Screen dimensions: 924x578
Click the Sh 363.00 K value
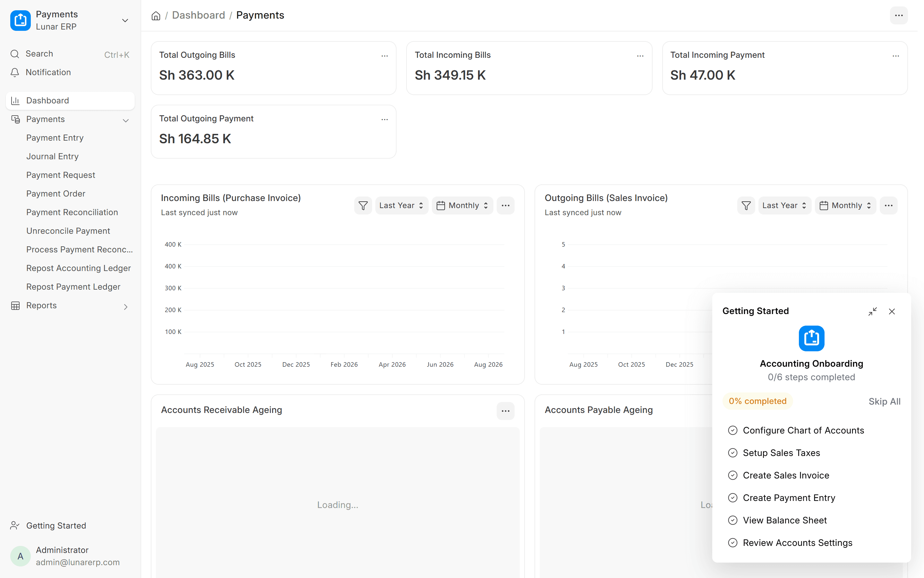coord(197,75)
